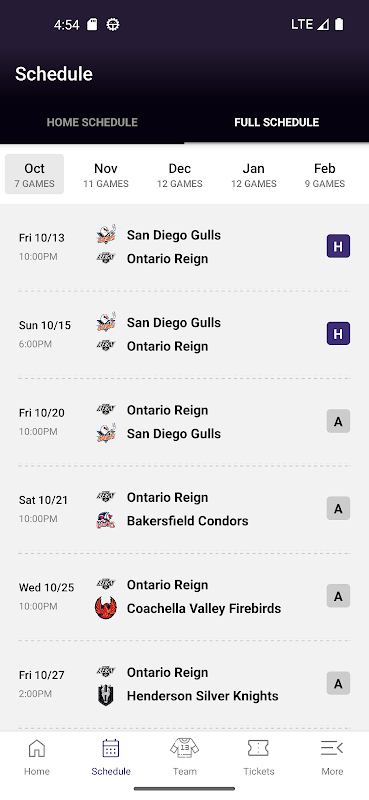This screenshot has height=800, width=369.
Task: Tap the Team jersey icon
Action: click(184, 748)
